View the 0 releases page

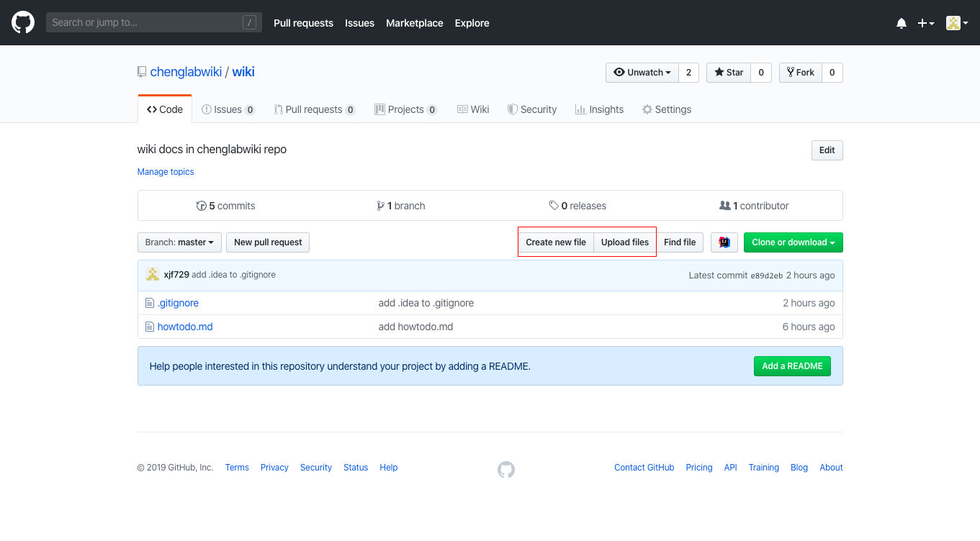[x=577, y=206]
